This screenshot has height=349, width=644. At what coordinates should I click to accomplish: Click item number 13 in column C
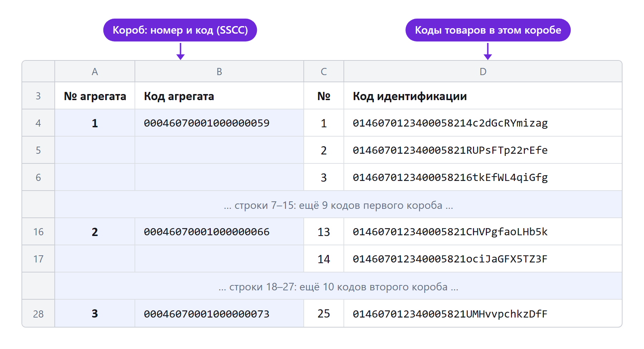[324, 232]
